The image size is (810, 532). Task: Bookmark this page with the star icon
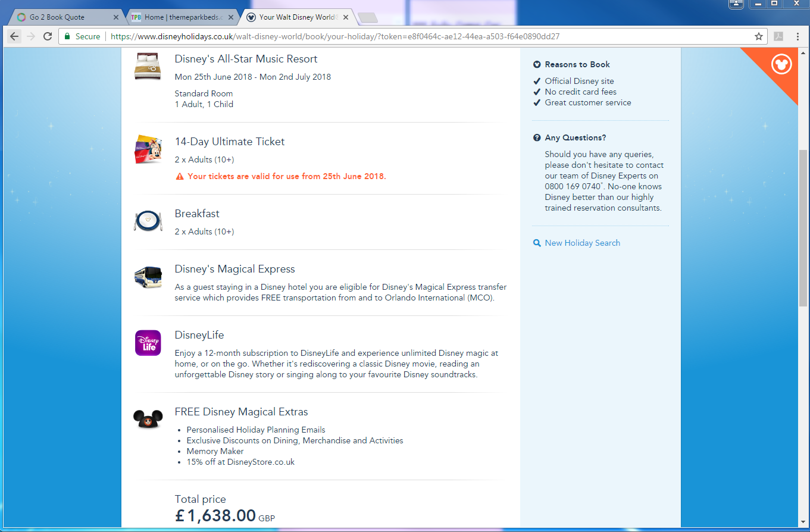point(759,36)
